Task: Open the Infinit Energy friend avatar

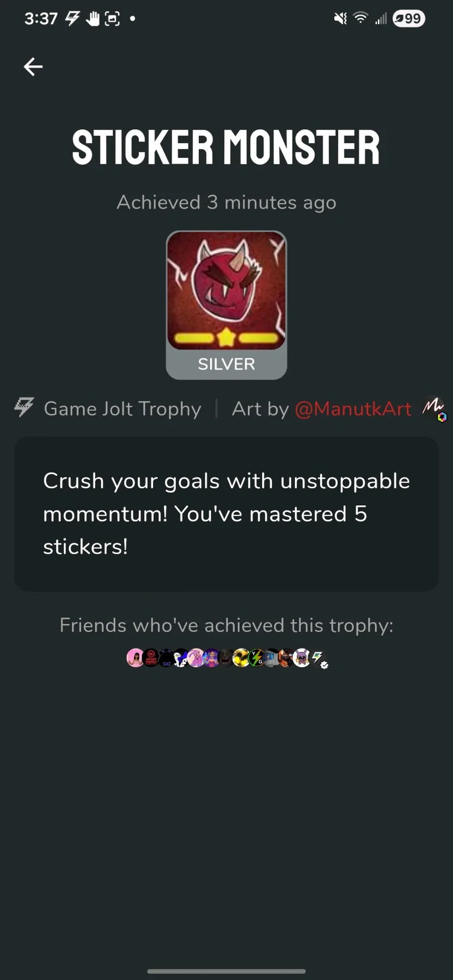Action: tap(151, 658)
